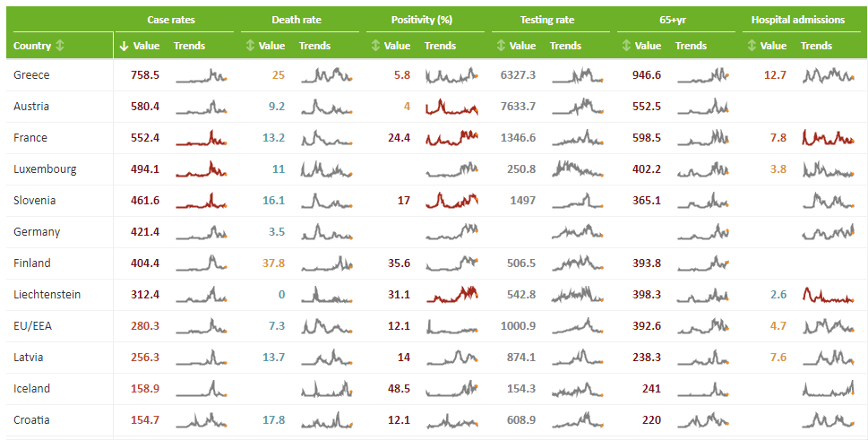Click Austria positivity red trend sparkline
This screenshot has height=440, width=868.
coord(452,108)
